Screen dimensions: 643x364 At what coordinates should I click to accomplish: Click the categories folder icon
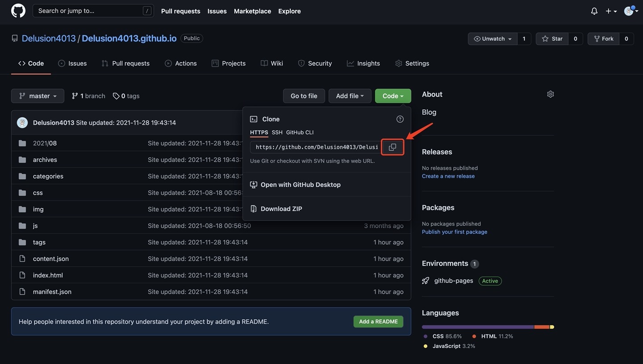click(x=22, y=176)
